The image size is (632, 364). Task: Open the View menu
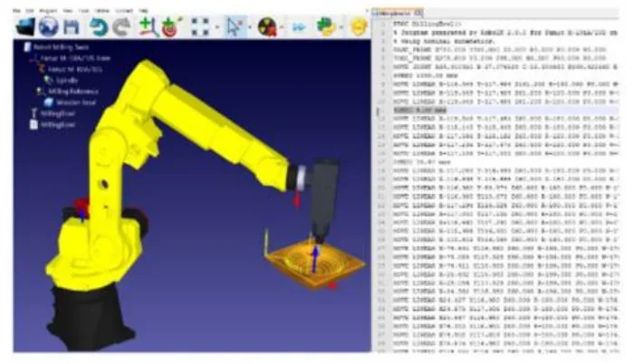[68, 11]
